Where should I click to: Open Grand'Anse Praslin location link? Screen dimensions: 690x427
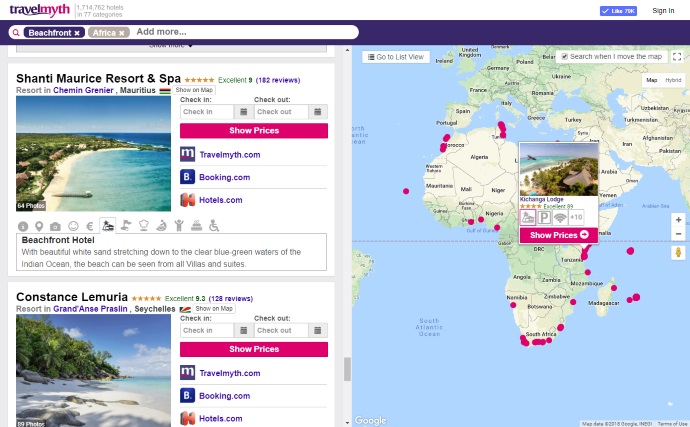click(90, 309)
